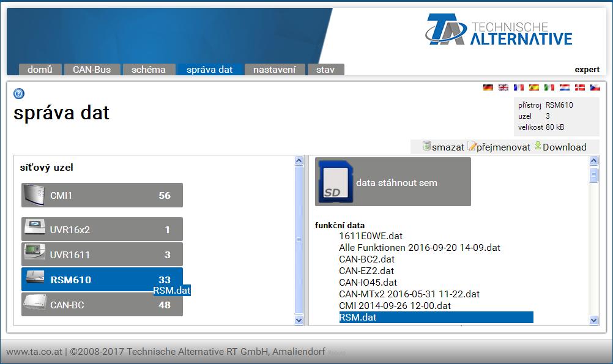This screenshot has height=364, width=613.
Task: Select the CMI1 network node
Action: pyautogui.click(x=102, y=195)
